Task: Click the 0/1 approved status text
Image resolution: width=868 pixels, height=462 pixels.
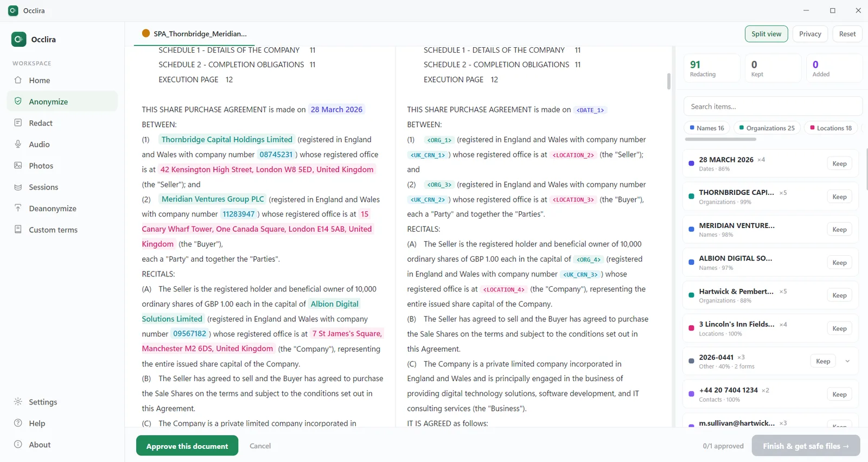Action: coord(723,446)
